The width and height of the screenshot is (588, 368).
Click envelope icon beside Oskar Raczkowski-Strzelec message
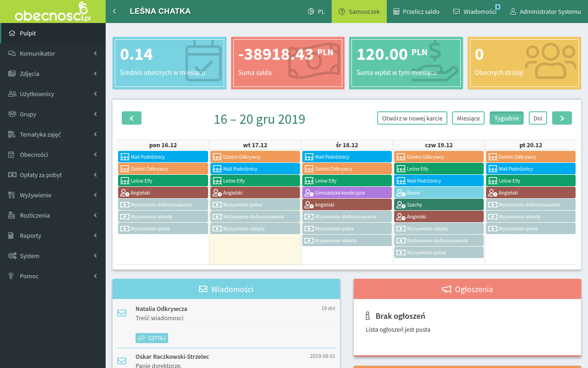point(122,361)
